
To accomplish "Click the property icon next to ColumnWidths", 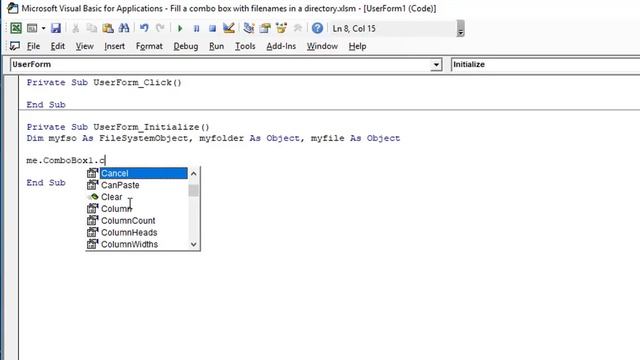I will pyautogui.click(x=93, y=244).
